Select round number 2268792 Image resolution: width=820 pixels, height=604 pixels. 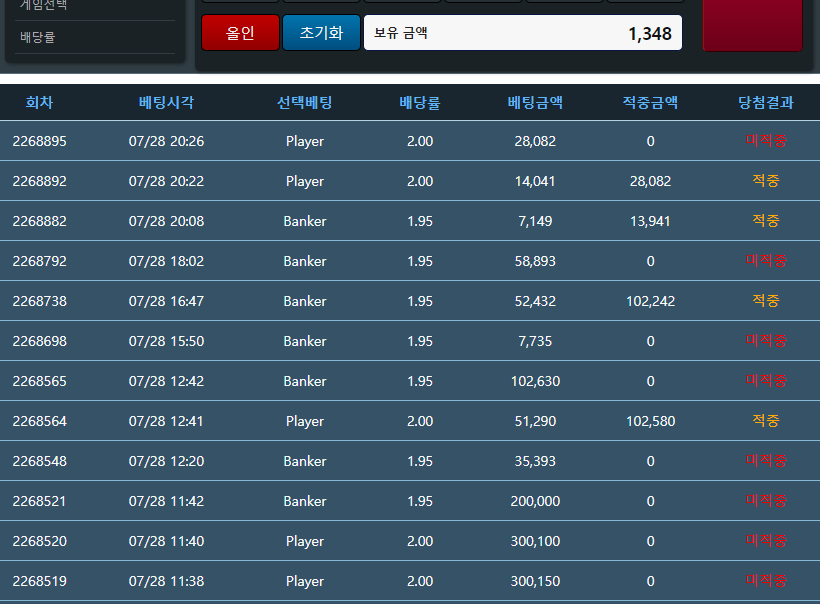(x=39, y=261)
